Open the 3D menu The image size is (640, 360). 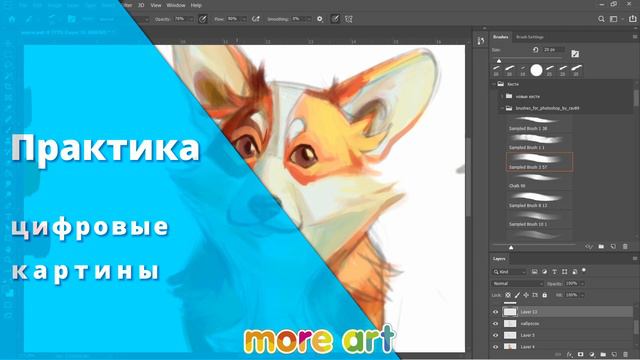tap(141, 5)
